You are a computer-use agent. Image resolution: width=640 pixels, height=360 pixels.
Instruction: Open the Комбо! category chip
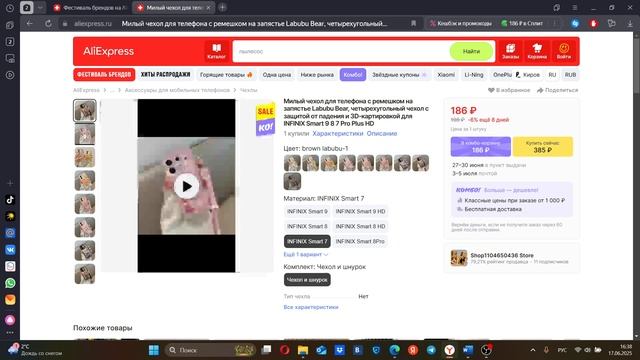353,75
